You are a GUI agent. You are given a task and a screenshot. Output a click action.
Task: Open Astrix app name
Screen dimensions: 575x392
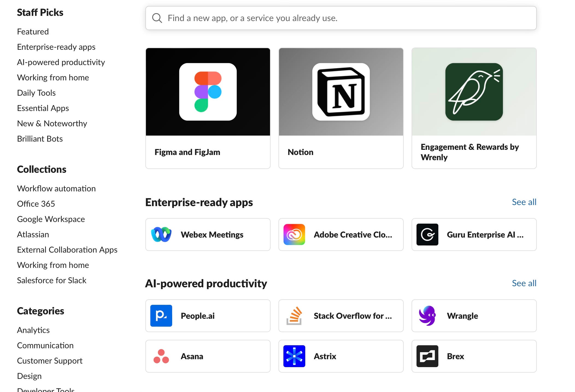pos(325,356)
